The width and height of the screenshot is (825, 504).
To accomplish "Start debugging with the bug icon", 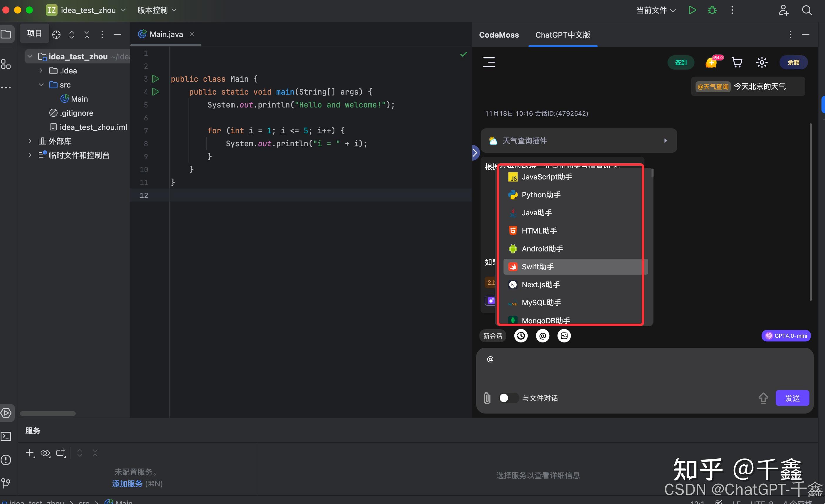I will click(x=712, y=10).
